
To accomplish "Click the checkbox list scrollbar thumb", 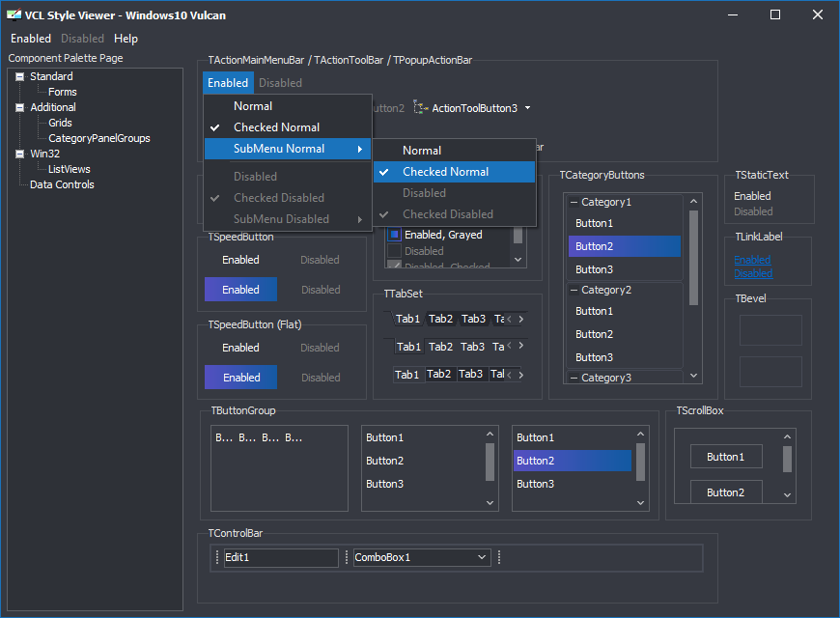I will [518, 235].
